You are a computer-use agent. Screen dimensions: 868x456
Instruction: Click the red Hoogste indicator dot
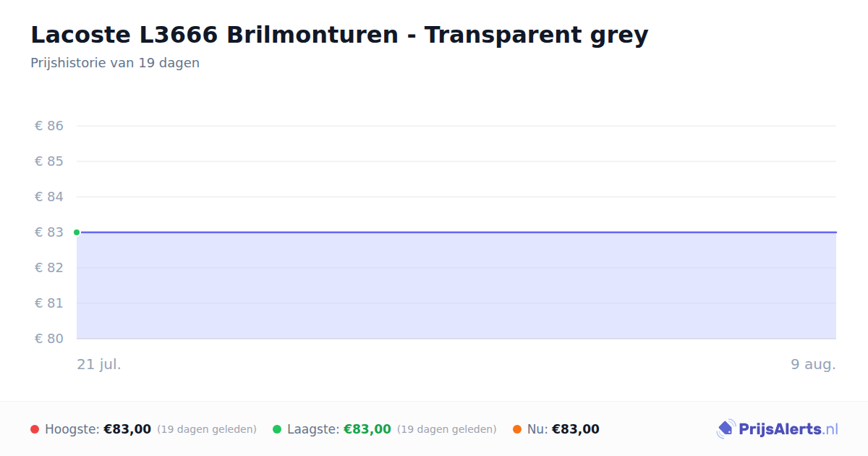(35, 429)
